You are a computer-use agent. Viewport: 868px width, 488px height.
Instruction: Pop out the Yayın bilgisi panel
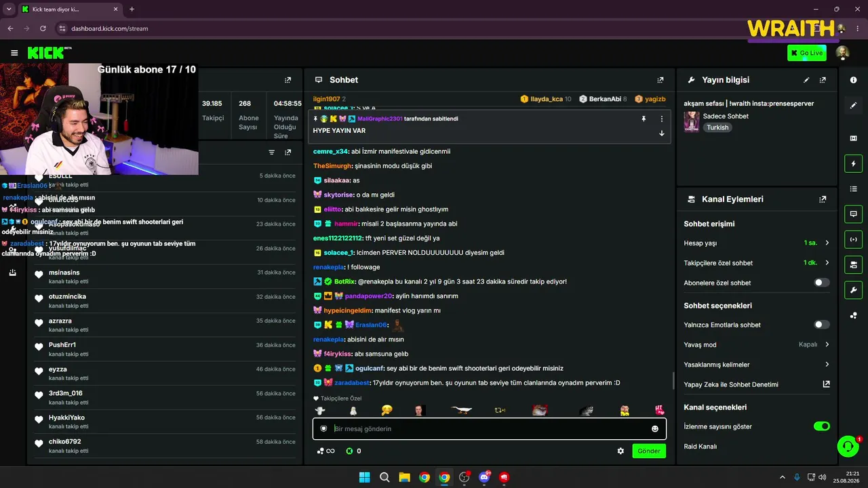tap(823, 80)
